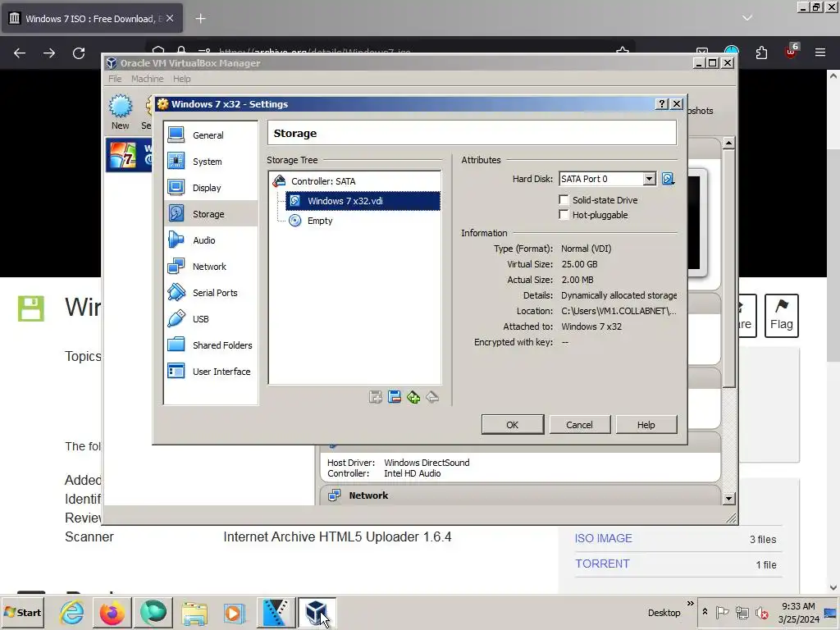
Task: Launch Internet Explorer from taskbar
Action: [72, 612]
